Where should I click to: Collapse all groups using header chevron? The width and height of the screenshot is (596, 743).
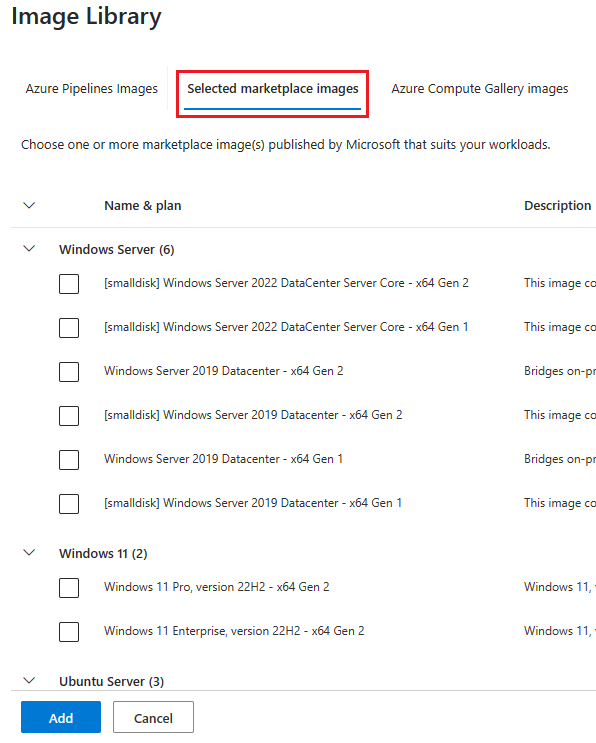tap(29, 205)
